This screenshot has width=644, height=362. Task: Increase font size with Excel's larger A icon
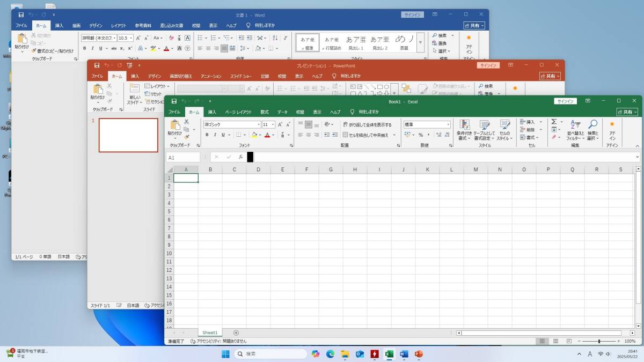coord(281,124)
